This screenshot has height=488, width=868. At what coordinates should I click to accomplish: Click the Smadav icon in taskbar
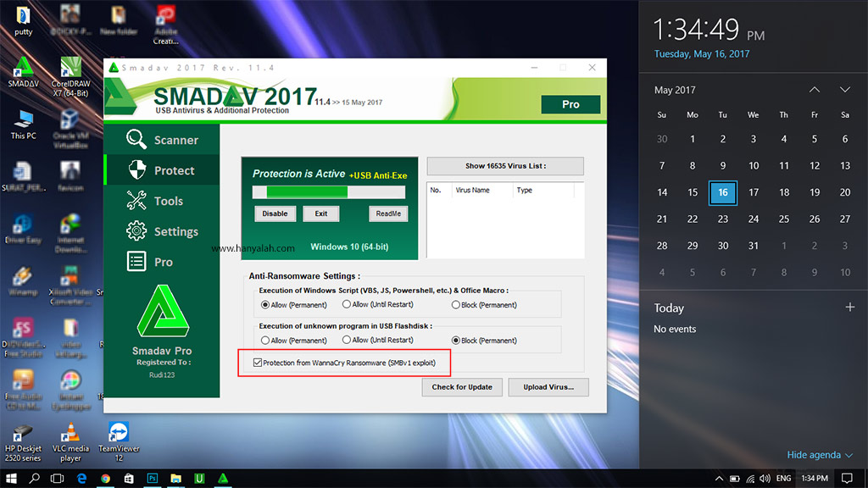tap(223, 479)
